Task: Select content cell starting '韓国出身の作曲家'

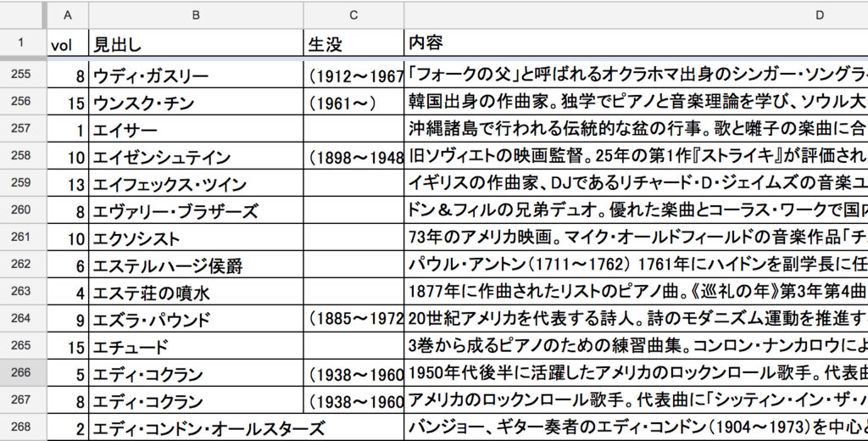Action: tap(636, 102)
